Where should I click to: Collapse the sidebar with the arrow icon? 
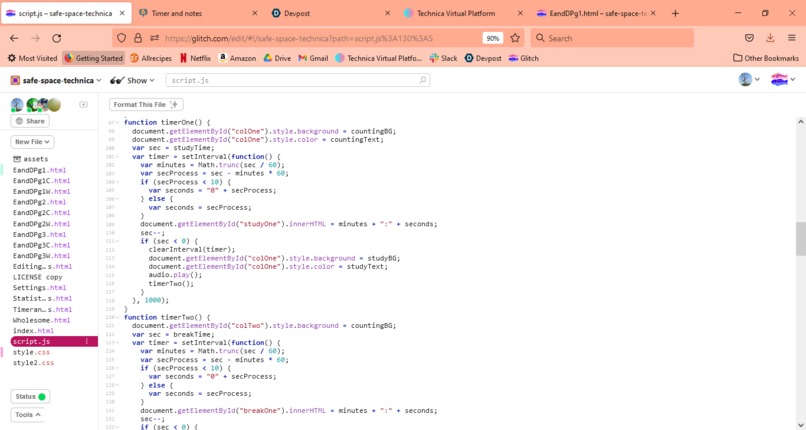click(x=83, y=105)
